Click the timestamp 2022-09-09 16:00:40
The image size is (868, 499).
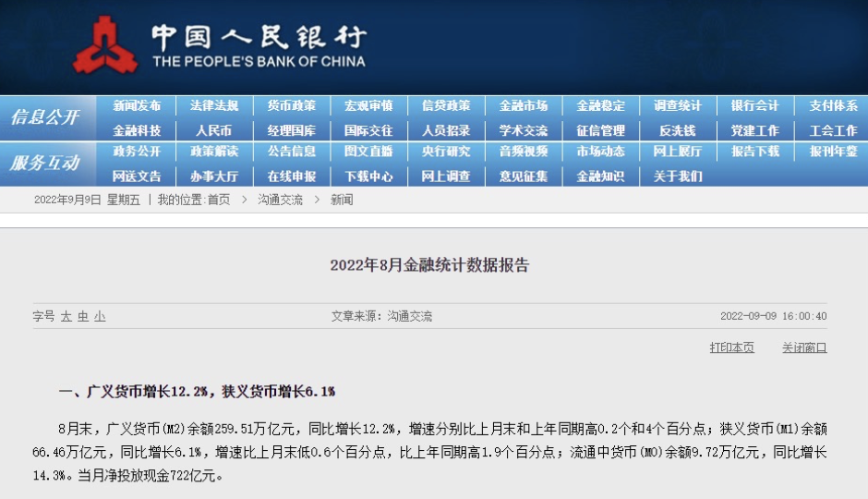pos(773,316)
